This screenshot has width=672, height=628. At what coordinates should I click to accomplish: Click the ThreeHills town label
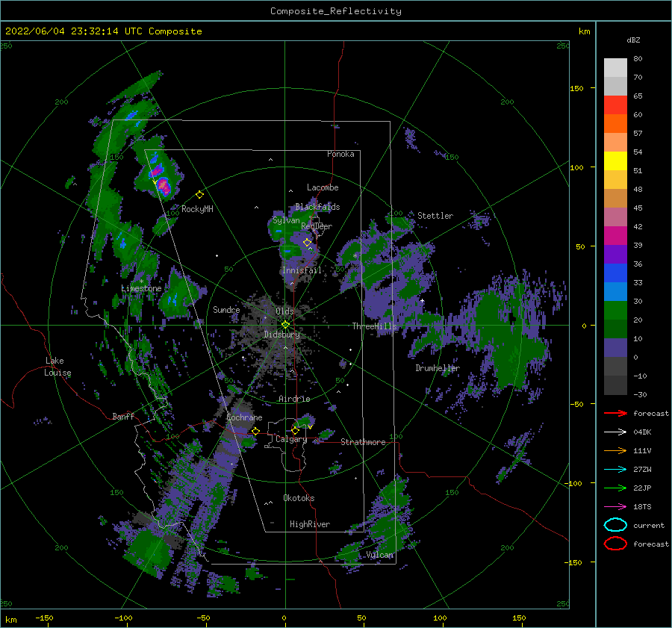pos(375,326)
